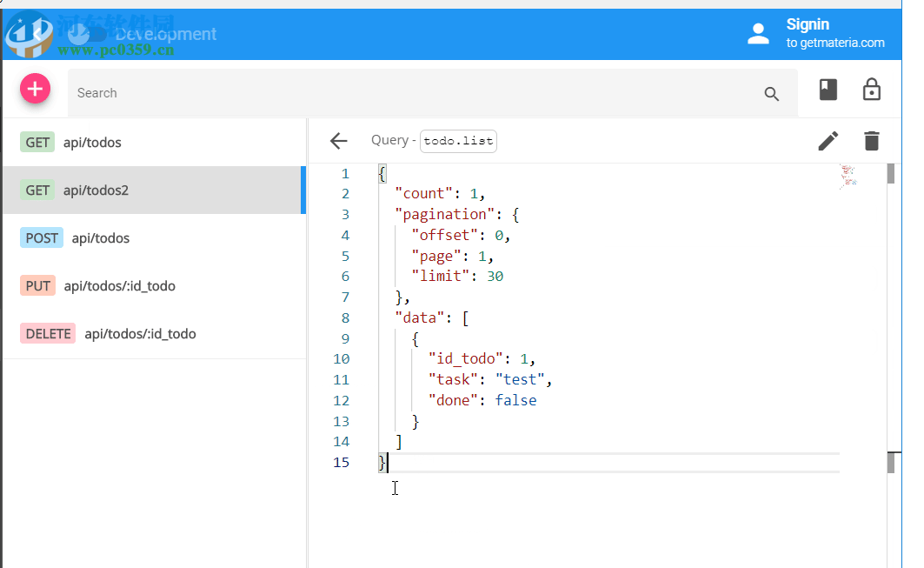Screen dimensions: 924x568
Task: Open the POST api/todos endpoint
Action: click(101, 238)
